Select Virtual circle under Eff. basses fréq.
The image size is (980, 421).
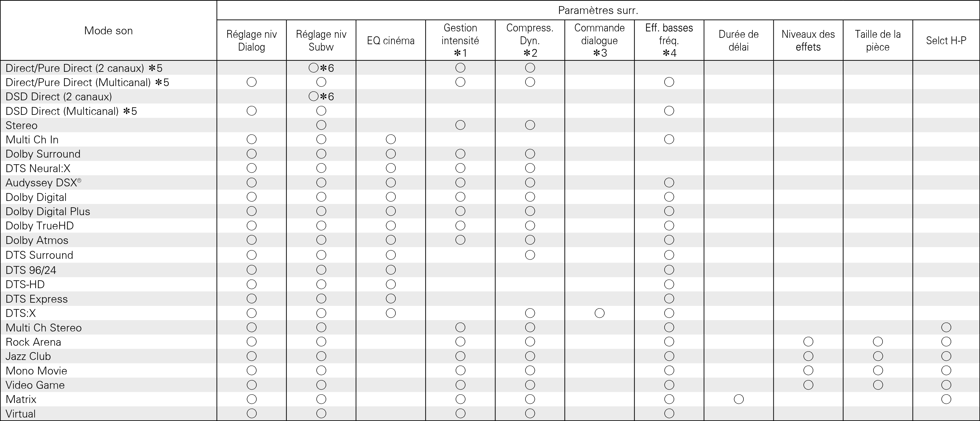coord(669,413)
